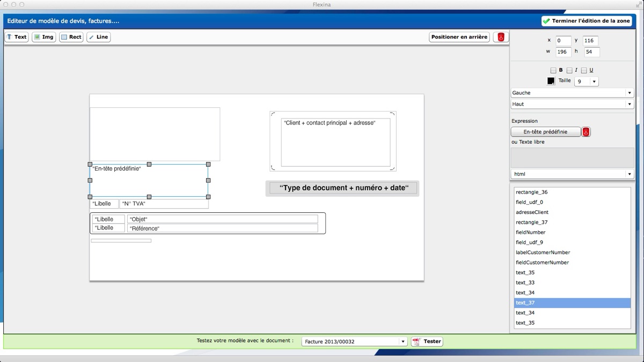The image size is (644, 362).
Task: Select field_udf_9 in the element list
Action: click(x=572, y=242)
